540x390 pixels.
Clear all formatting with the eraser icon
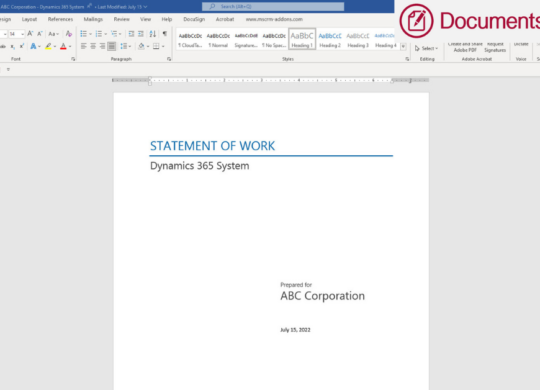pos(69,34)
